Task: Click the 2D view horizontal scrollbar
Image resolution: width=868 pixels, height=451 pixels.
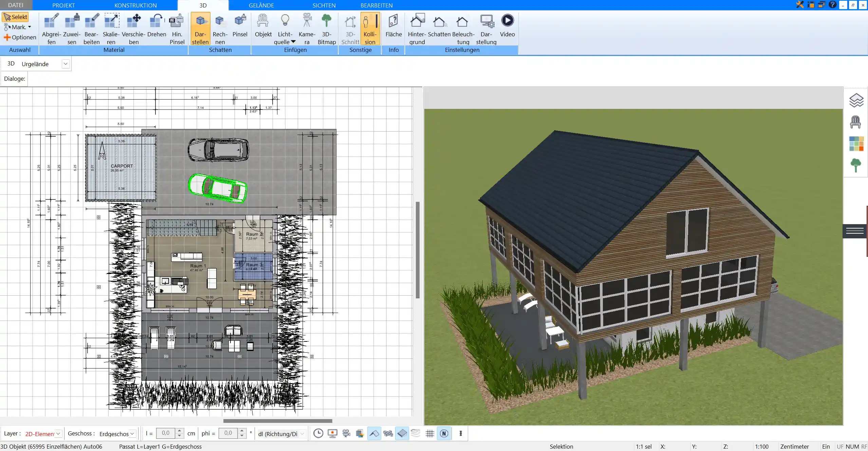Action: pos(278,421)
